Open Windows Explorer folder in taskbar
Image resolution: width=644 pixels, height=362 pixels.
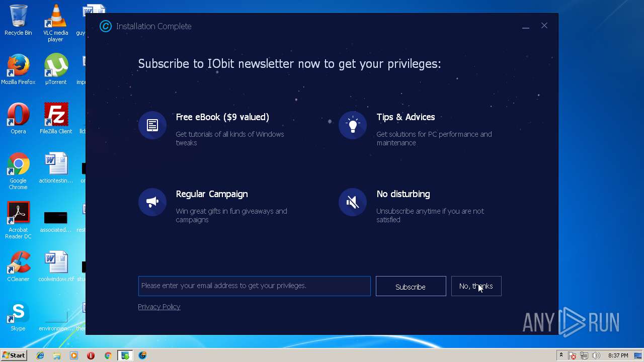[x=57, y=355]
